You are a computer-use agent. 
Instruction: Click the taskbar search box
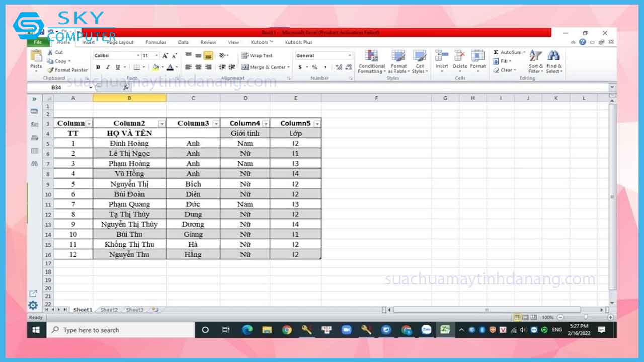click(x=121, y=330)
